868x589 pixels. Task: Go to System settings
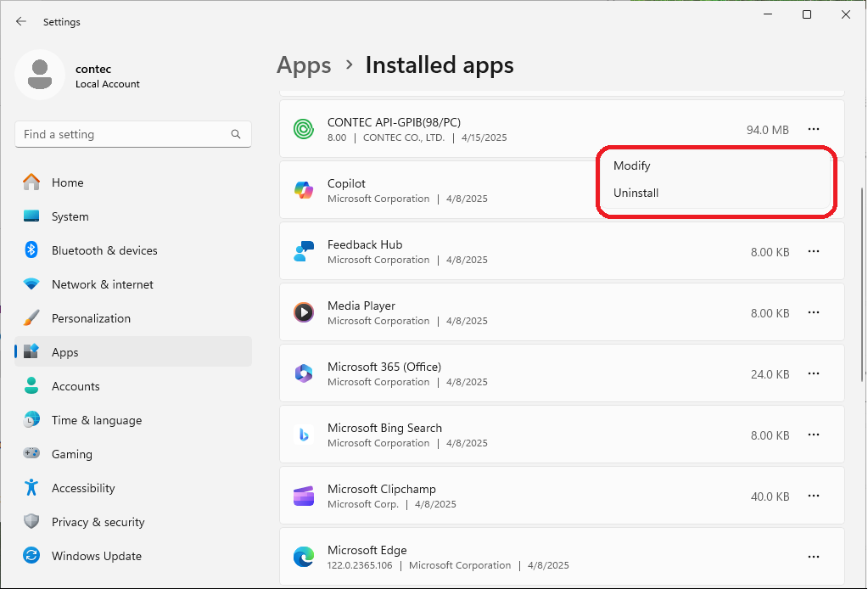point(133,216)
